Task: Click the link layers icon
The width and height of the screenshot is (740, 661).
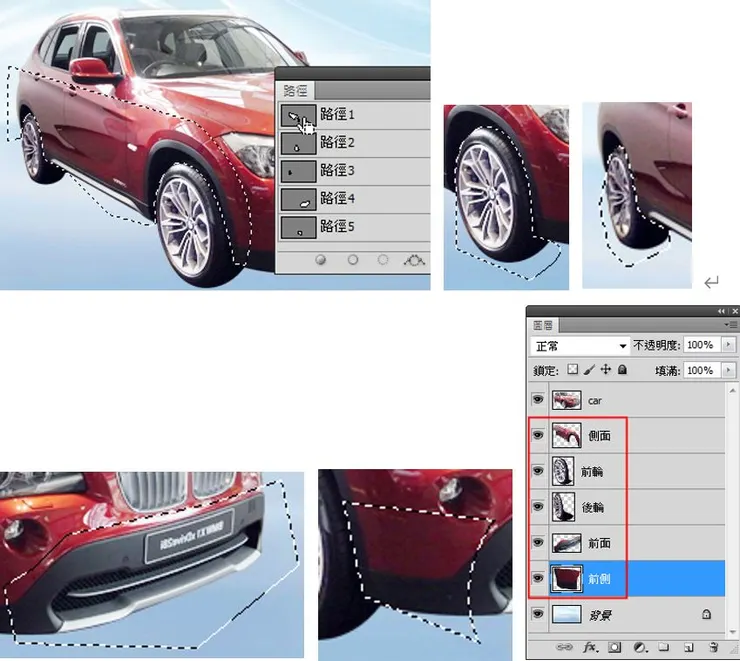Action: pos(564,647)
